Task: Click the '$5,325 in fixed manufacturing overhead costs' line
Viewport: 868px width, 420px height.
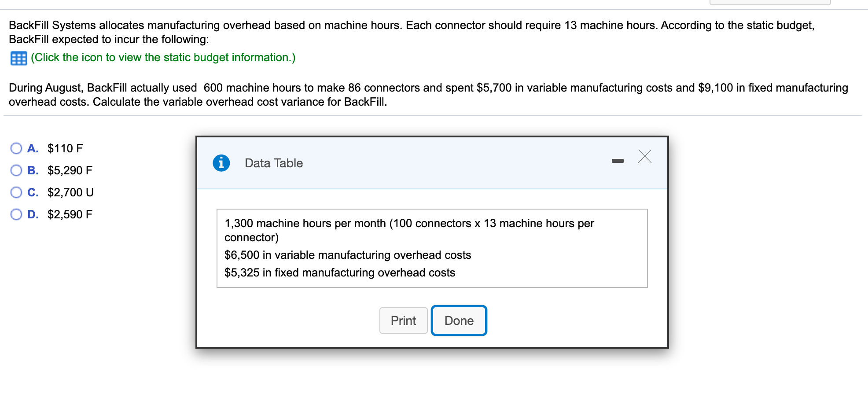Action: click(340, 273)
